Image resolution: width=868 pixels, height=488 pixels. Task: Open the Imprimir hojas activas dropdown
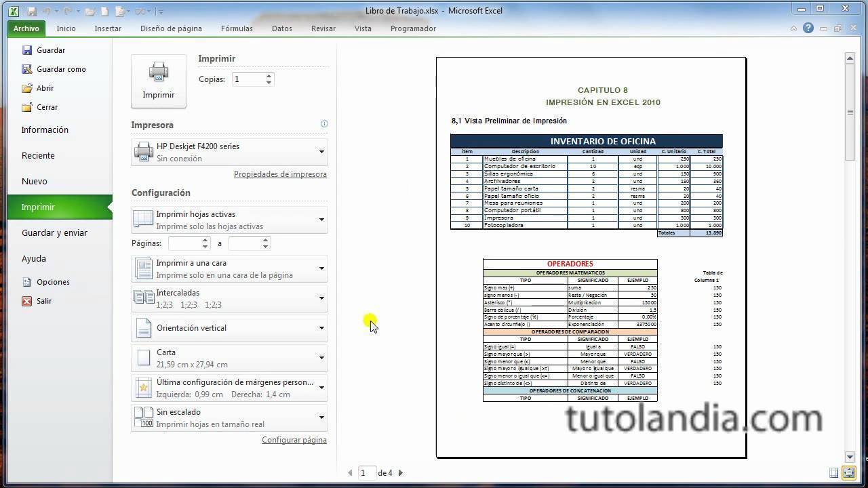coord(229,220)
